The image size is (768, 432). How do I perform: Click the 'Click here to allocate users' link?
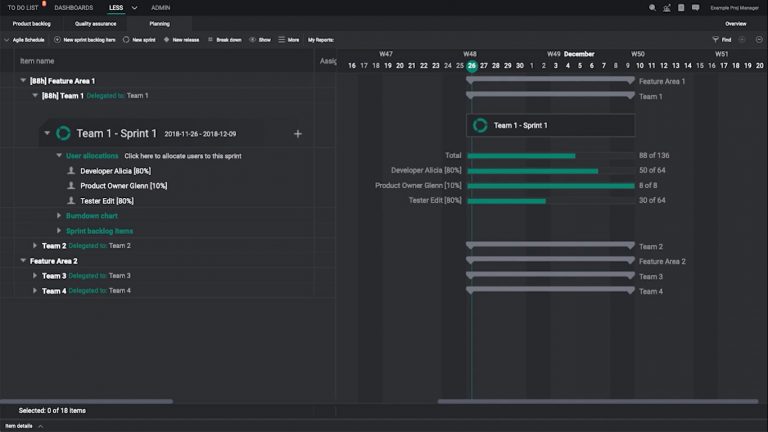tap(182, 156)
